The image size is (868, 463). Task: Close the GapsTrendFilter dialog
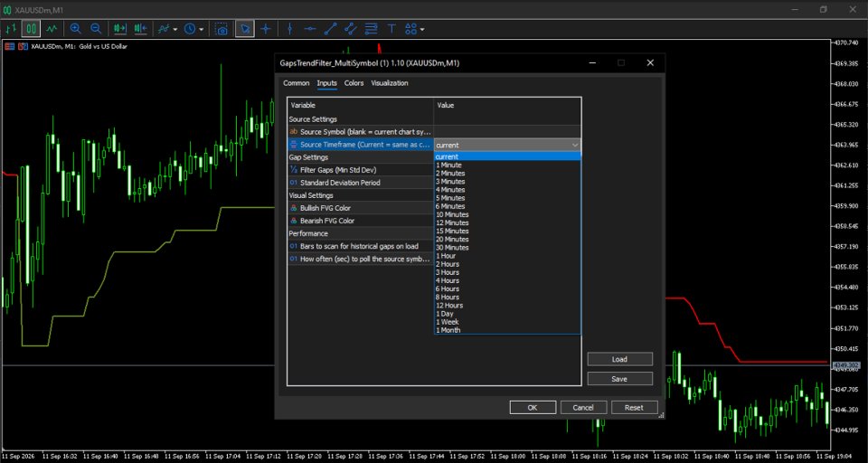[650, 63]
